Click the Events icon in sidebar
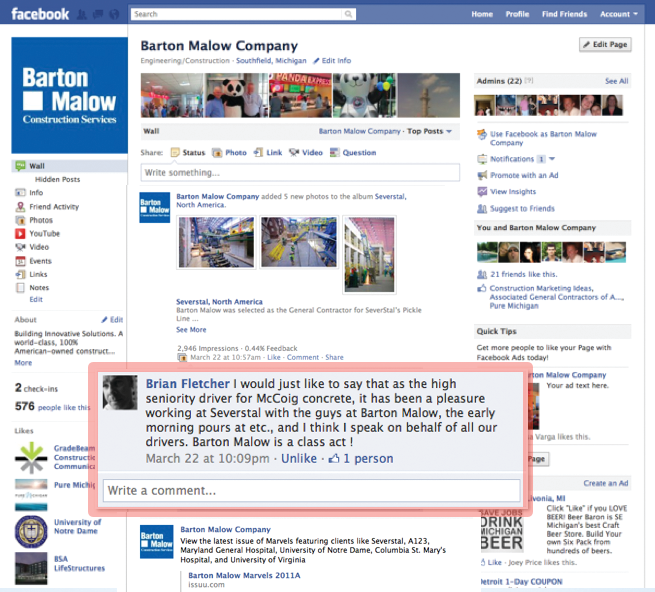Viewport: 655px width, 592px height. [20, 261]
